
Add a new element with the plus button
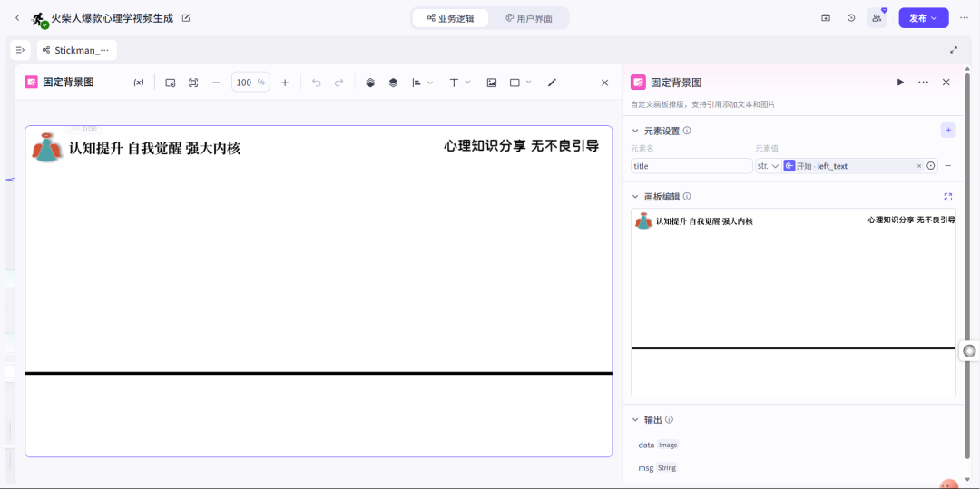[948, 131]
